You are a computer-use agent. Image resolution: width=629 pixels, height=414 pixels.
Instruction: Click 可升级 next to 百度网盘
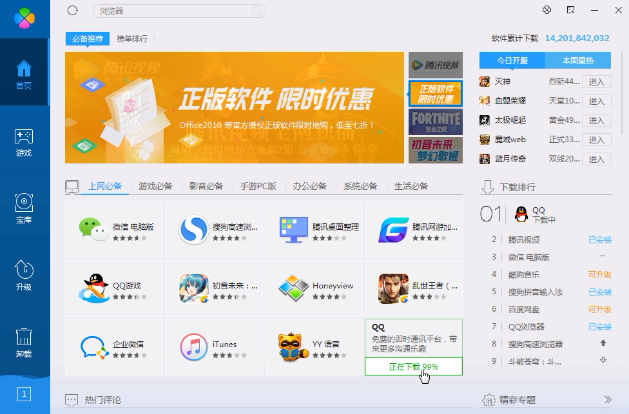600,309
